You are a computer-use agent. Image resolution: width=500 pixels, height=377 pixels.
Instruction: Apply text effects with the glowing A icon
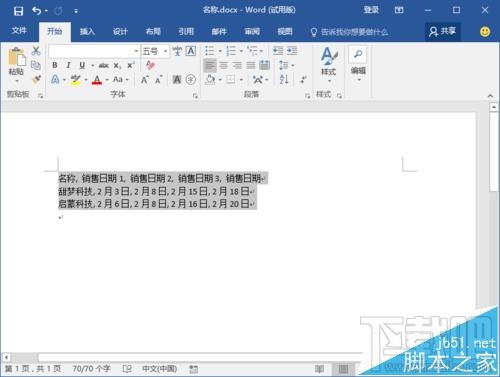(55, 79)
